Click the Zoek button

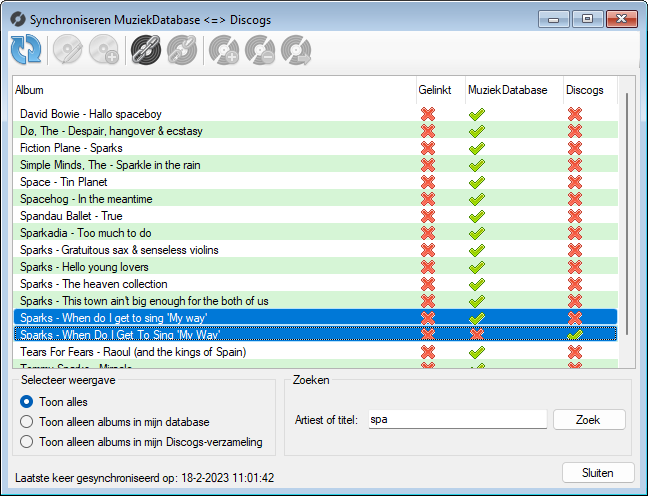[x=589, y=420]
